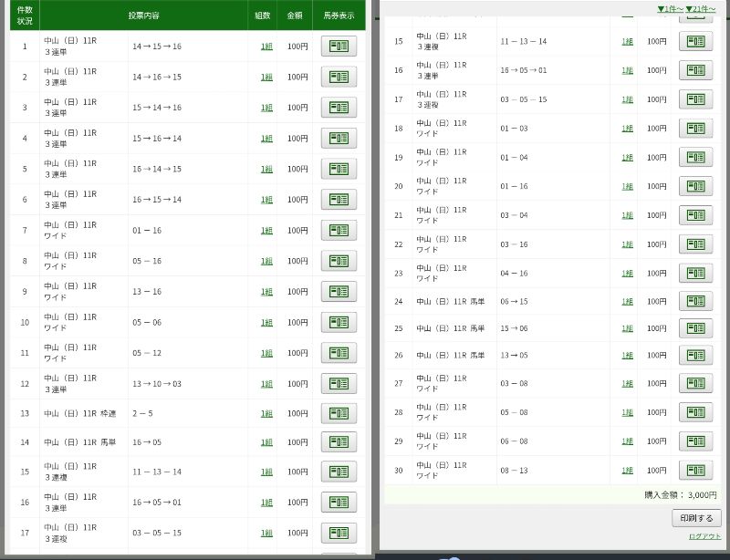This screenshot has width=730, height=560.
Task: View ticket for row 24 馬単 06→15
Action: [x=695, y=302]
